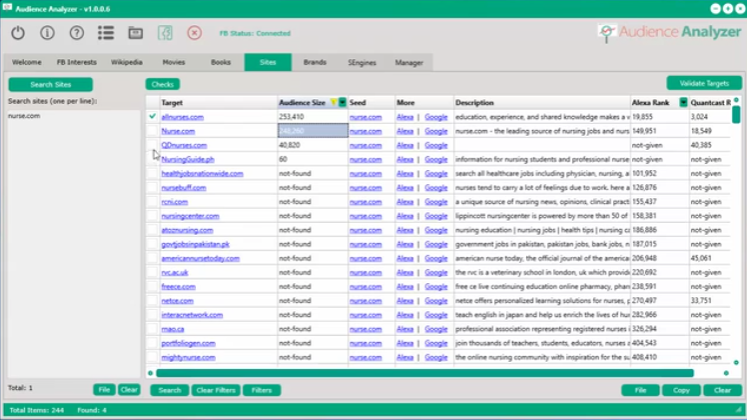
Task: Click the list view icon in toolbar
Action: 106,33
